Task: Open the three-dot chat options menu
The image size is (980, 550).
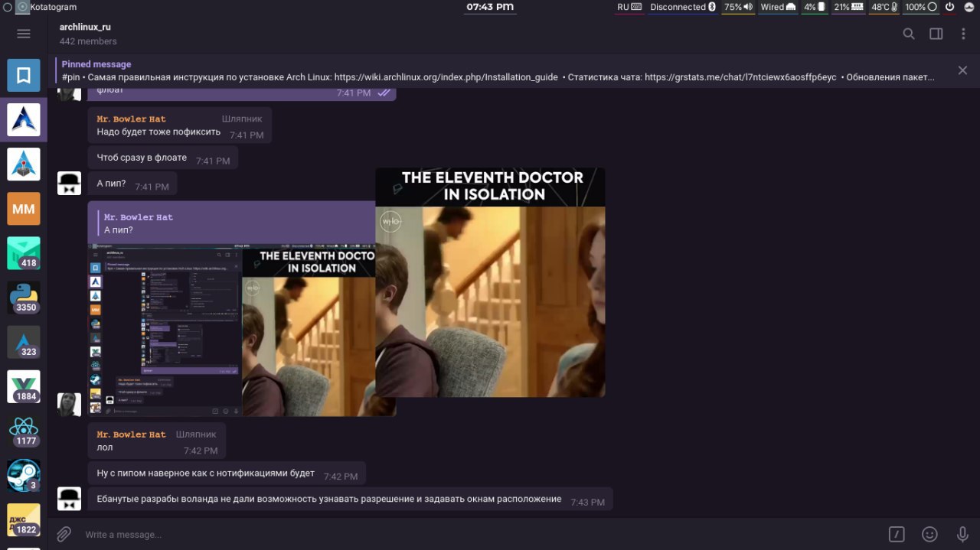Action: [963, 34]
